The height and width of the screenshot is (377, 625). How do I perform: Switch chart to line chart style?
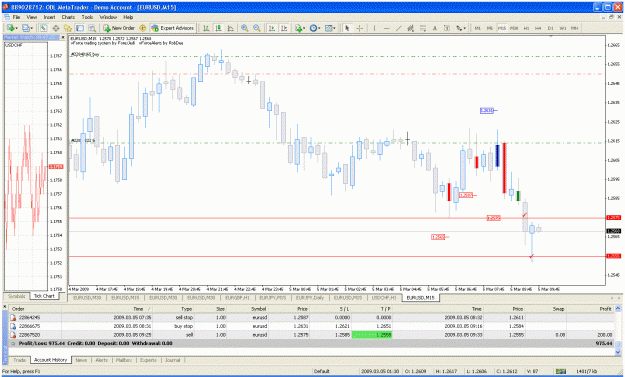click(230, 28)
